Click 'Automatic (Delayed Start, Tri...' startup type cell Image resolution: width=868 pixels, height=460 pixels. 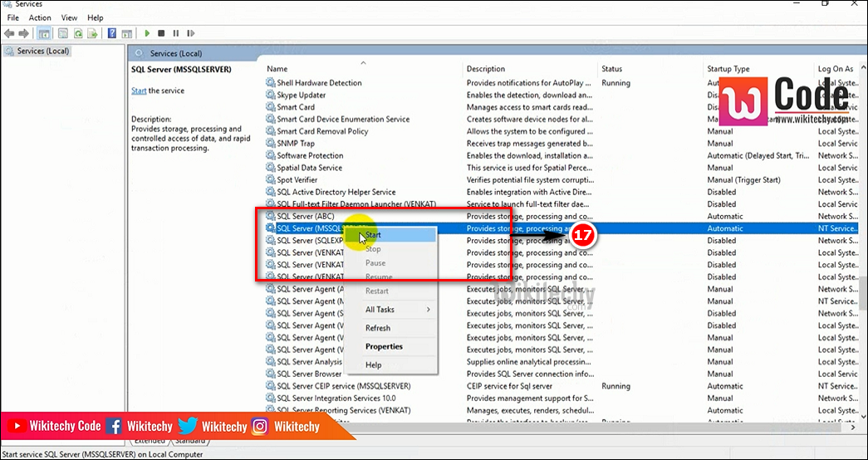(x=758, y=155)
